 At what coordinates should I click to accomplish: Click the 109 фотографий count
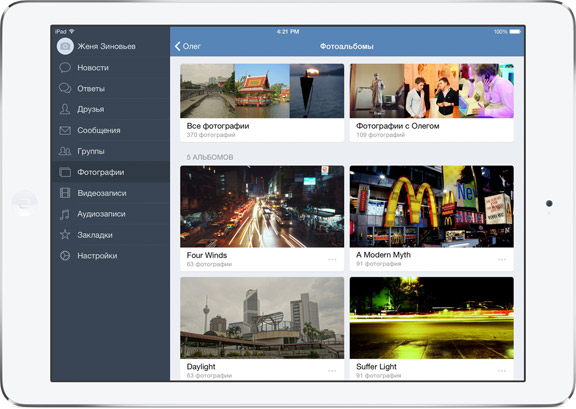click(x=381, y=135)
